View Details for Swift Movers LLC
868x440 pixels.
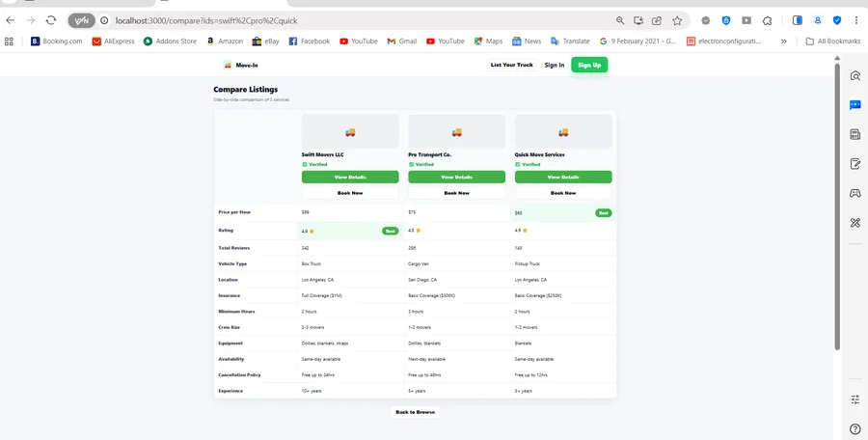350,177
